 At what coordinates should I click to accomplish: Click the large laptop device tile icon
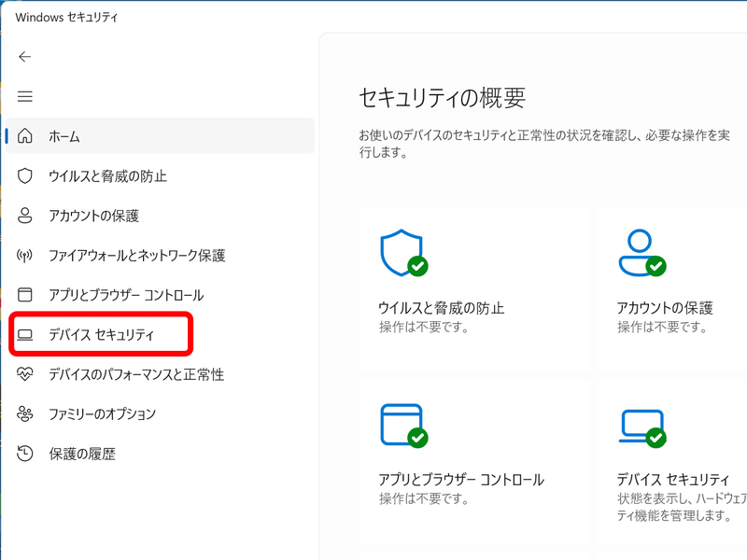point(641,428)
